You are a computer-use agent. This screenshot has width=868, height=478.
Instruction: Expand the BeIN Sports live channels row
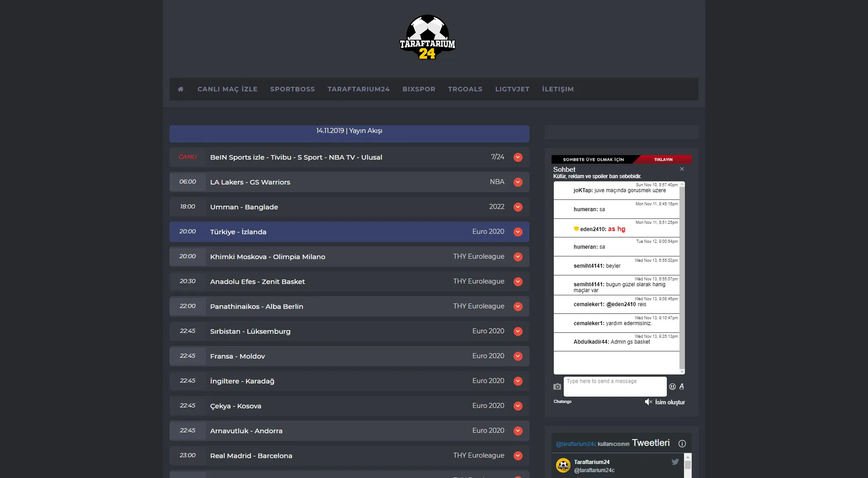pyautogui.click(x=518, y=157)
